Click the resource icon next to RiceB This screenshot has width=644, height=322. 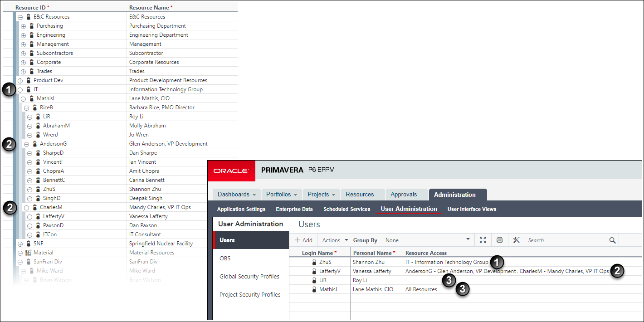tap(35, 107)
